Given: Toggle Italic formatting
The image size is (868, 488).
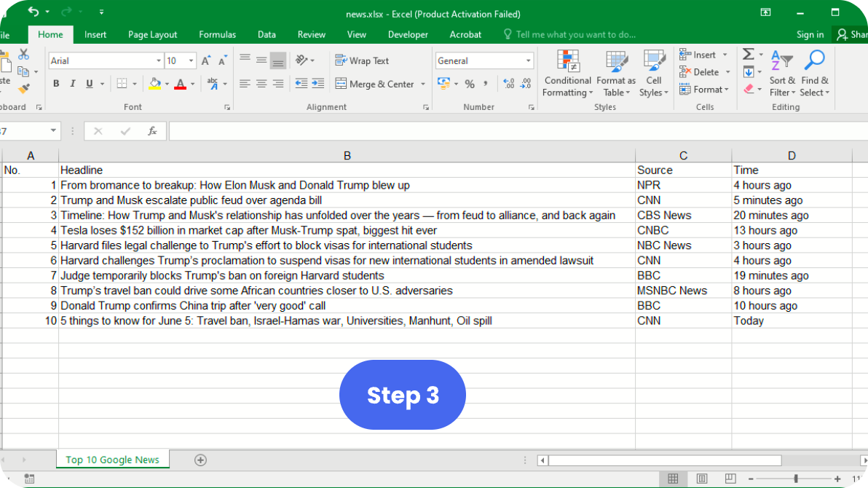Looking at the screenshot, I should tap(73, 84).
